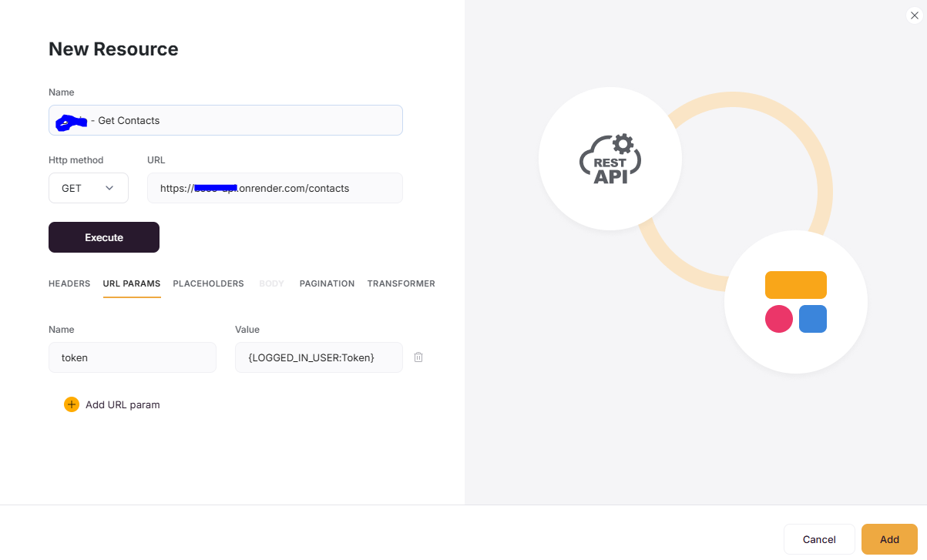The image size is (927, 560).
Task: Focus the resource Name input field
Action: pyautogui.click(x=226, y=120)
